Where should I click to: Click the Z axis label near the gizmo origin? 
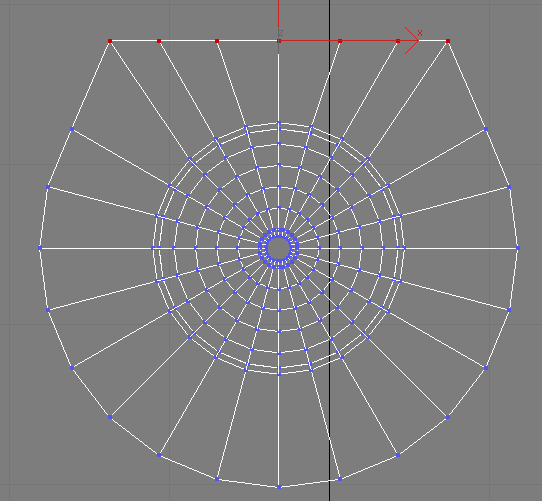(x=281, y=33)
